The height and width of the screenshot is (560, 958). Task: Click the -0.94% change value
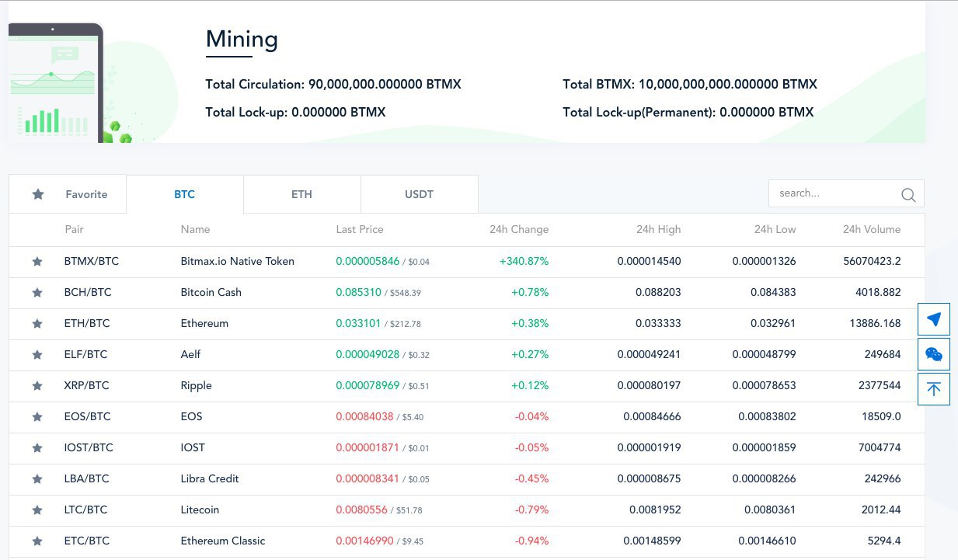[531, 541]
